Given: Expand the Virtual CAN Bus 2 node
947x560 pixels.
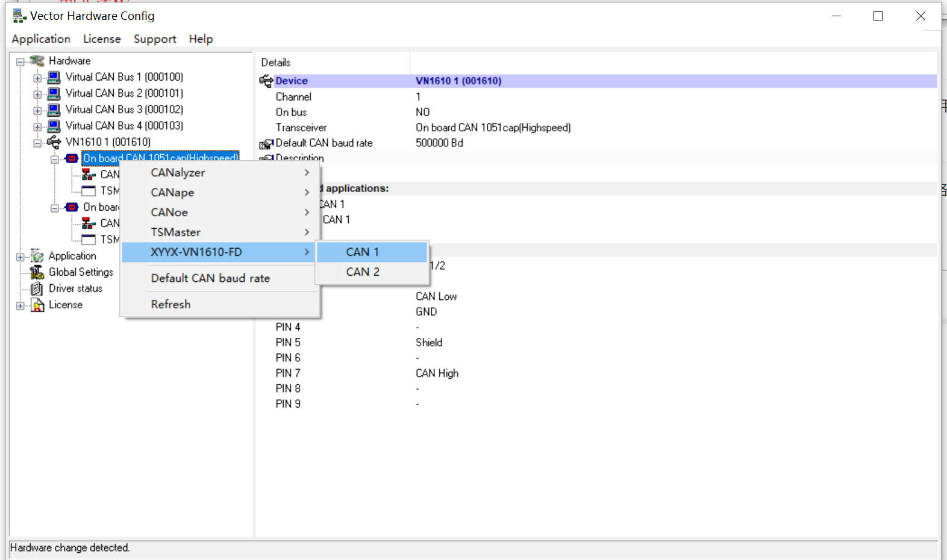Looking at the screenshot, I should pos(37,94).
